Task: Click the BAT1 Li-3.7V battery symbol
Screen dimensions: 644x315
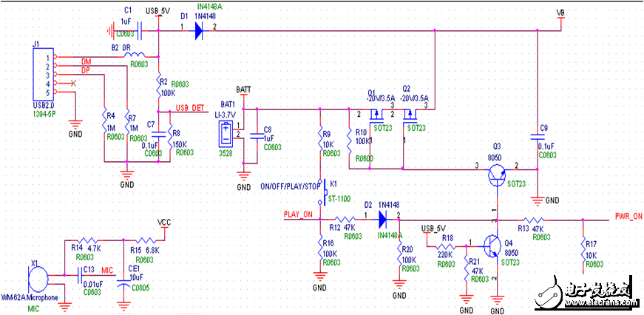Action: pyautogui.click(x=227, y=134)
